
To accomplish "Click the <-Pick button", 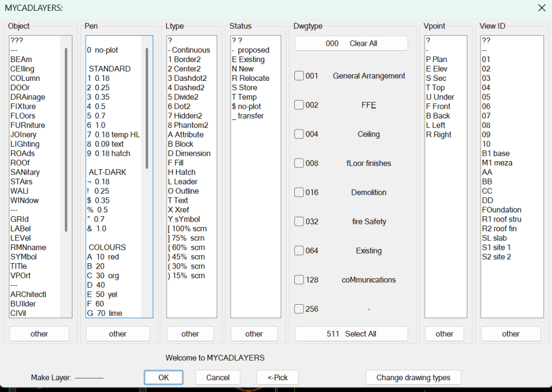I will click(x=278, y=377).
